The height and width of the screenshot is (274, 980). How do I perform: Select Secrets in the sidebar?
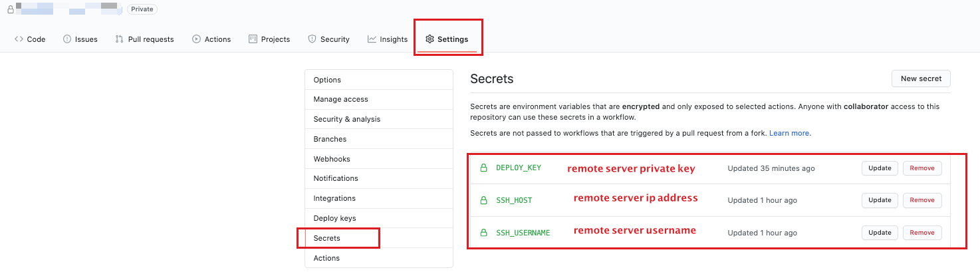pos(378,238)
